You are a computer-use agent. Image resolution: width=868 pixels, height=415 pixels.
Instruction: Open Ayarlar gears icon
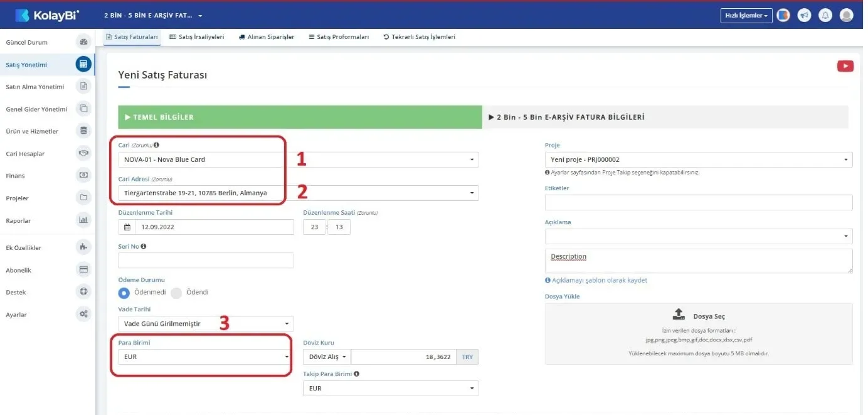[83, 314]
